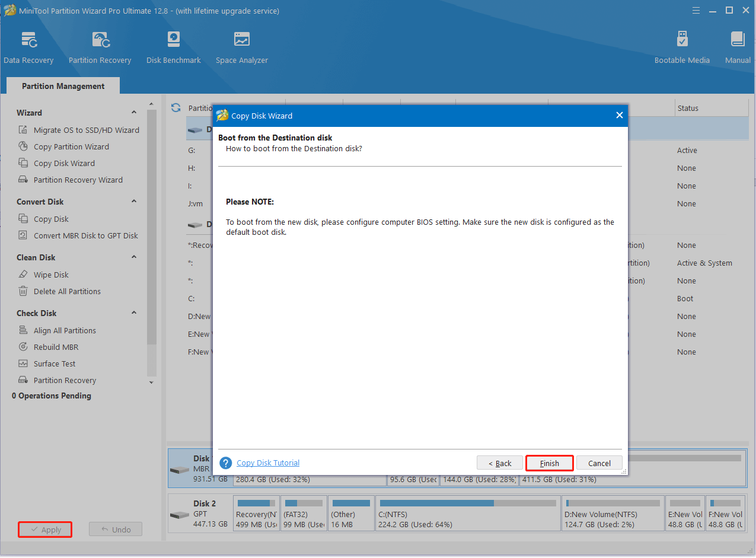This screenshot has height=558, width=756.
Task: Switch to the Partition Management tab
Action: [62, 86]
